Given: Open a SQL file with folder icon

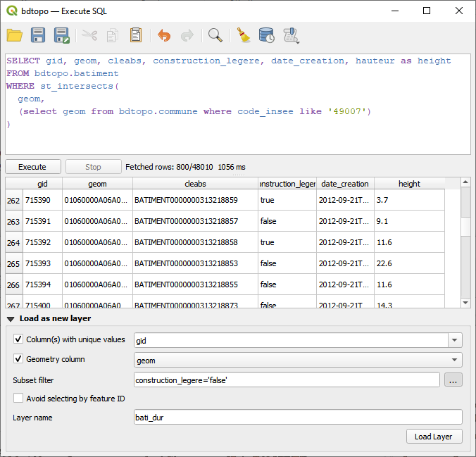Looking at the screenshot, I should (x=15, y=35).
